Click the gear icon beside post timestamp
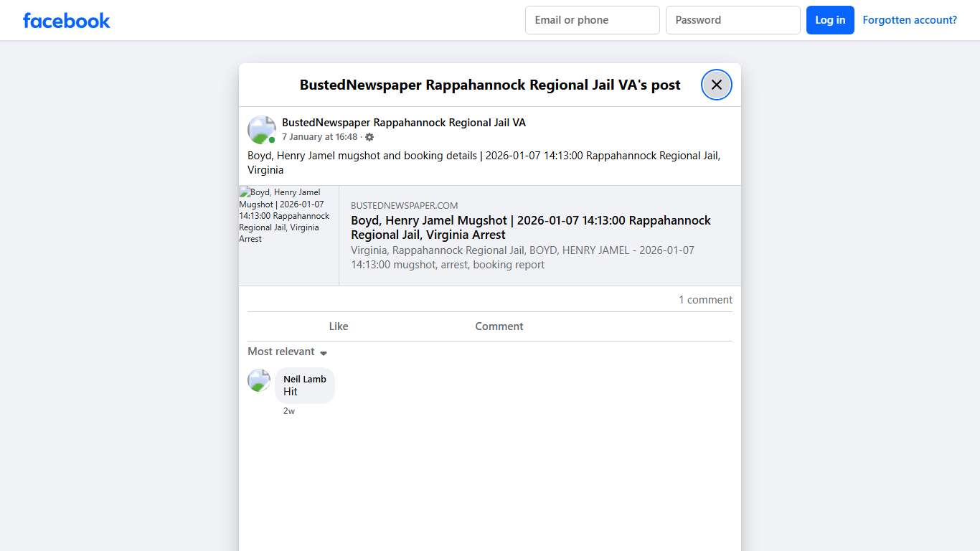Image resolution: width=980 pixels, height=551 pixels. pyautogui.click(x=369, y=137)
